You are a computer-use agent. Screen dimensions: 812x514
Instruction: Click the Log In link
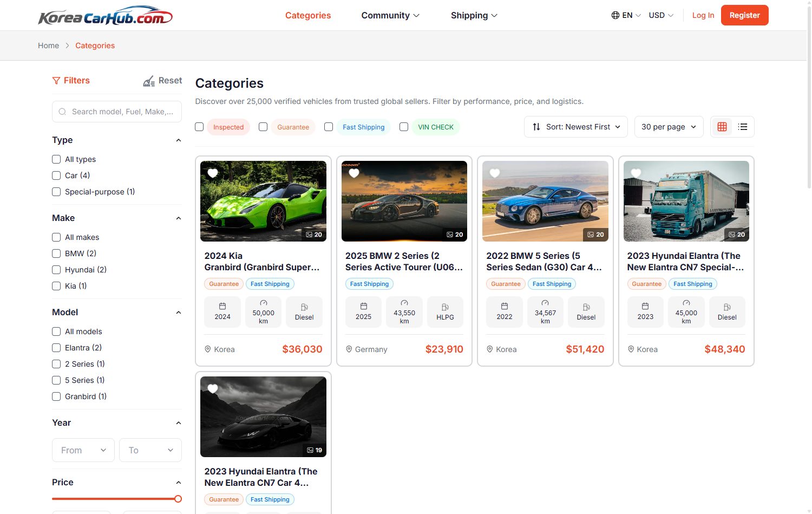pyautogui.click(x=703, y=15)
